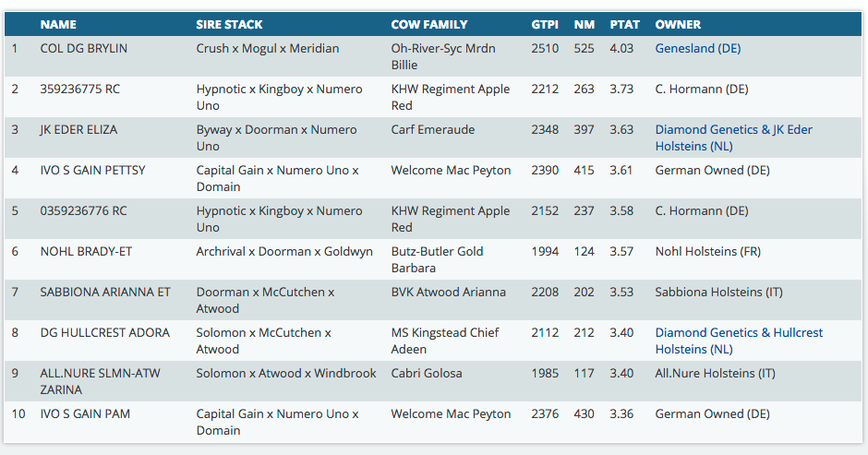
Task: Select the IVO S GAIN PAM row
Action: coord(85,414)
